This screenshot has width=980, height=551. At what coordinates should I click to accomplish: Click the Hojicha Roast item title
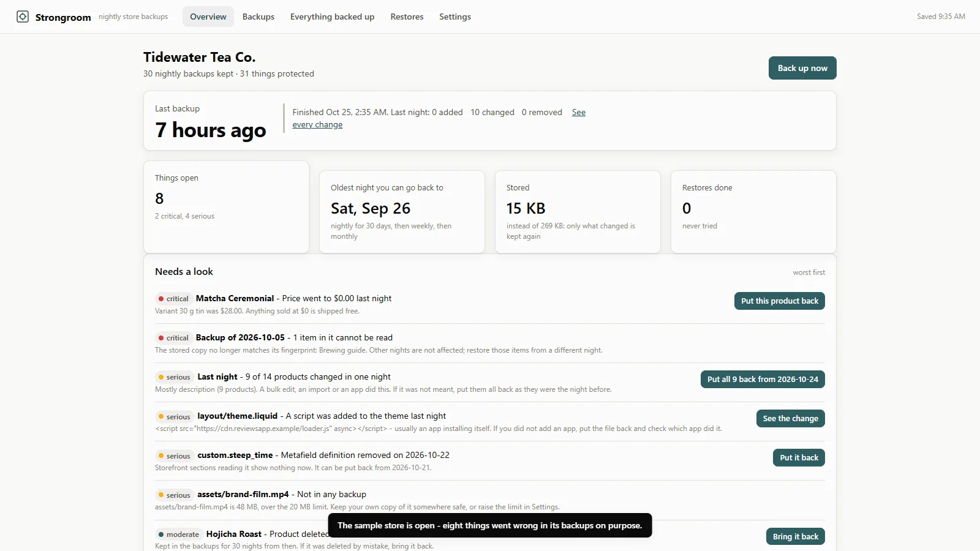pyautogui.click(x=234, y=534)
